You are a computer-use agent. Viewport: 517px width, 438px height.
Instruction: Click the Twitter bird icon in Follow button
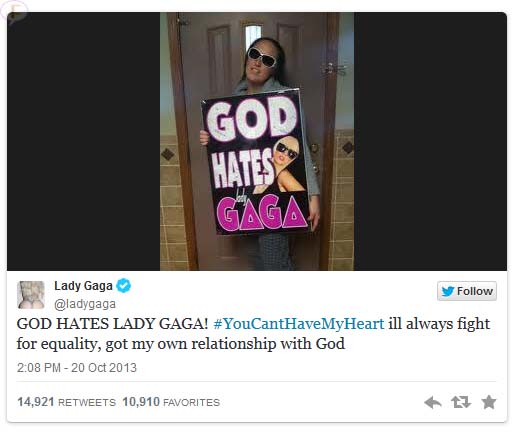tap(447, 291)
